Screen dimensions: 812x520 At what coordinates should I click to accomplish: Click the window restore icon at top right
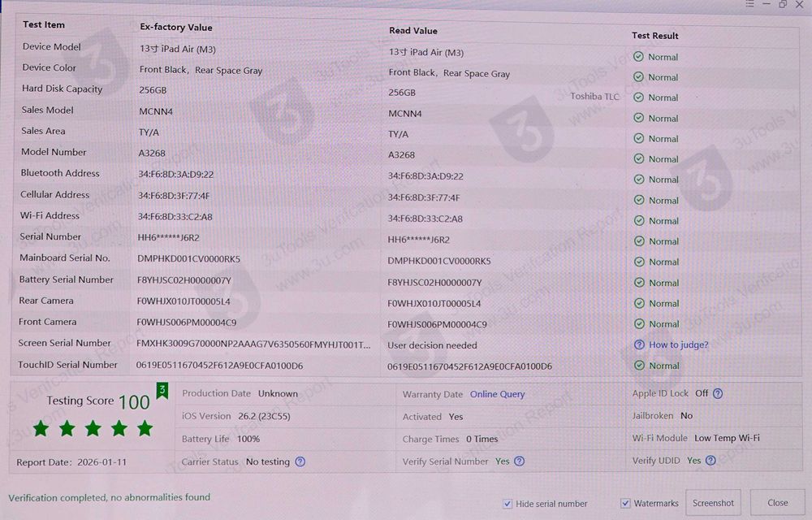(783, 4)
